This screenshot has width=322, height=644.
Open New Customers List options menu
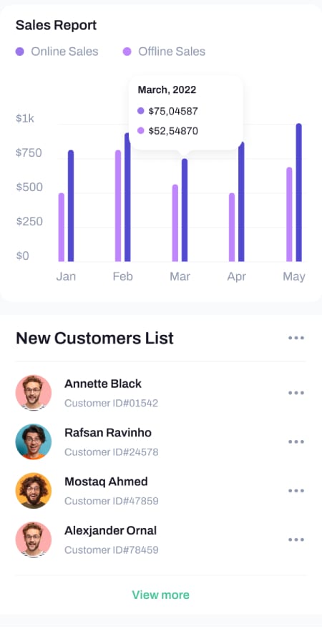pos(296,338)
